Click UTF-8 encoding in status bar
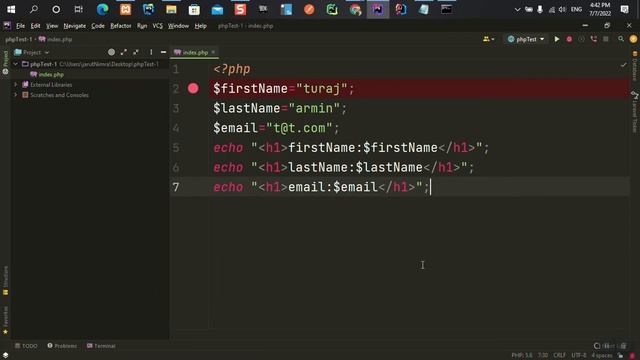640x360 pixels. [579, 355]
